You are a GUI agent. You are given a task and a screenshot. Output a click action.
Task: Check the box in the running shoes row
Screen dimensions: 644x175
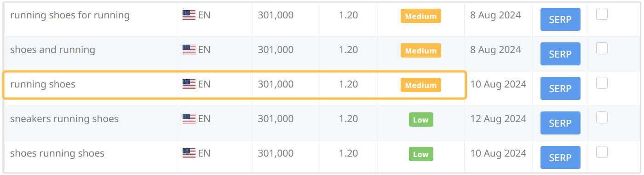(x=602, y=83)
